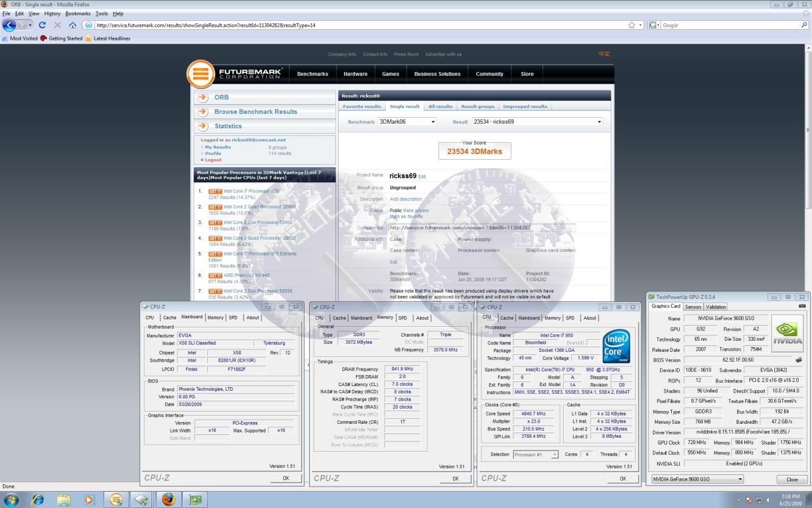812x508 pixels.
Task: Switch to GPU-Z taskbar icon
Action: [x=195, y=499]
